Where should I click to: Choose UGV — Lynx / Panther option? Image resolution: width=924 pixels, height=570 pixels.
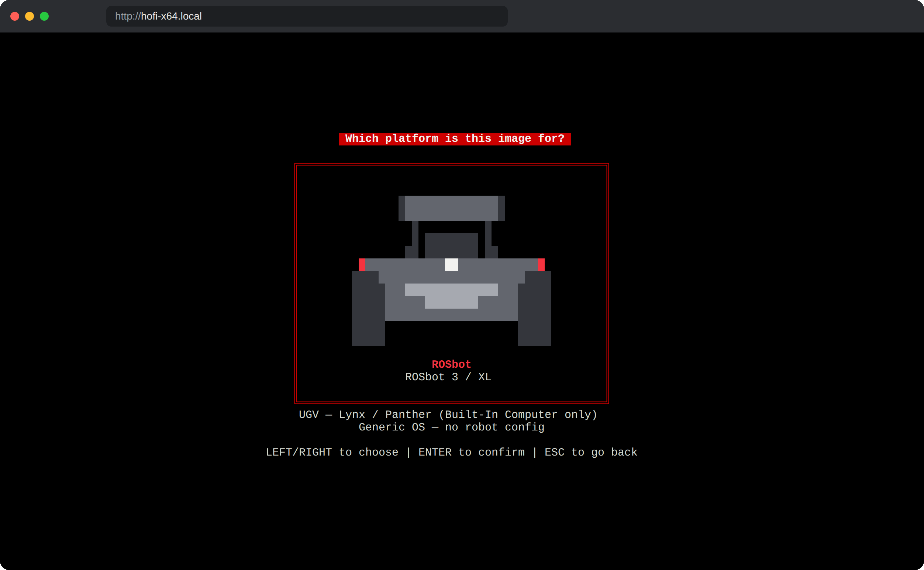tap(448, 414)
